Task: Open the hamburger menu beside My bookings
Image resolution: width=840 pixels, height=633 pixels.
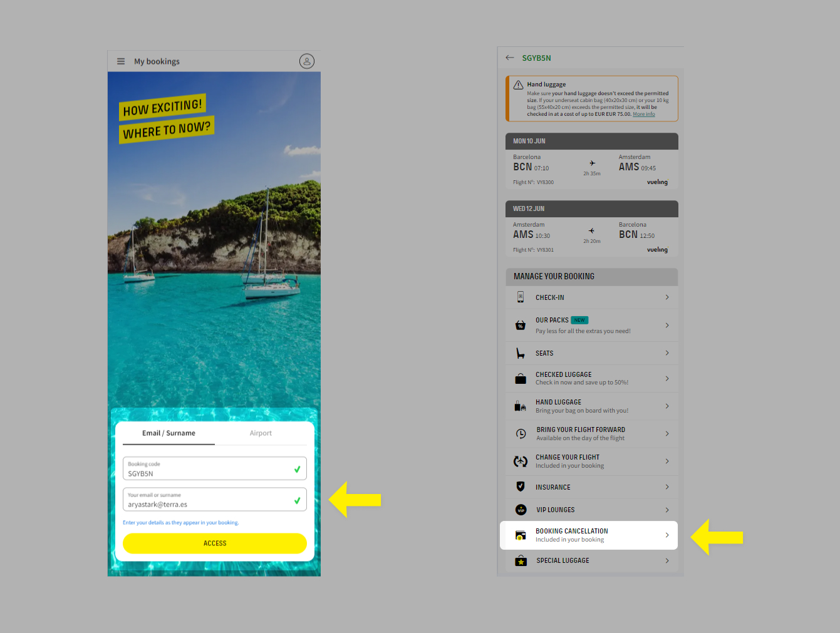Action: pyautogui.click(x=121, y=61)
